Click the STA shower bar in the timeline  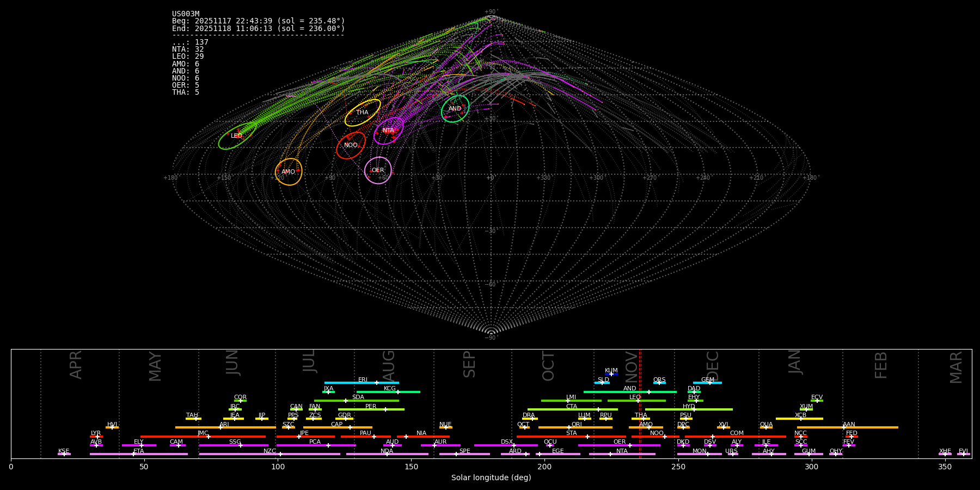[571, 437]
